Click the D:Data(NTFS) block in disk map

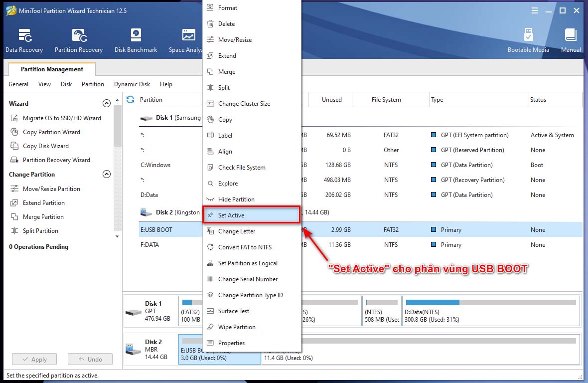(491, 311)
